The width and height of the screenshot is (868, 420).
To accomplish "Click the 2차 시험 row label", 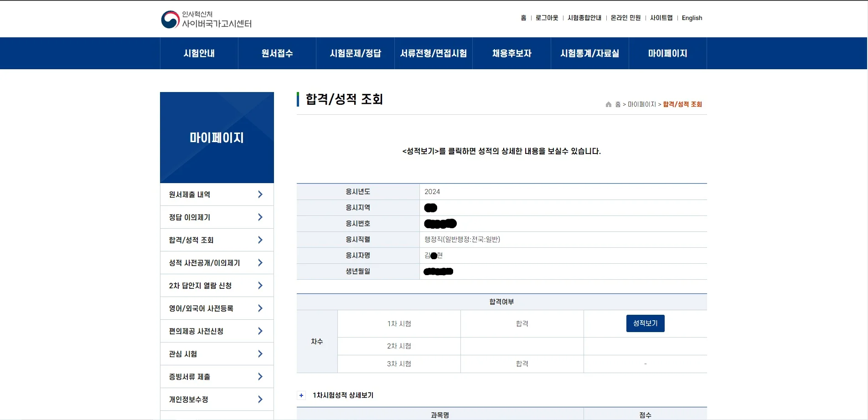I will click(x=399, y=346).
